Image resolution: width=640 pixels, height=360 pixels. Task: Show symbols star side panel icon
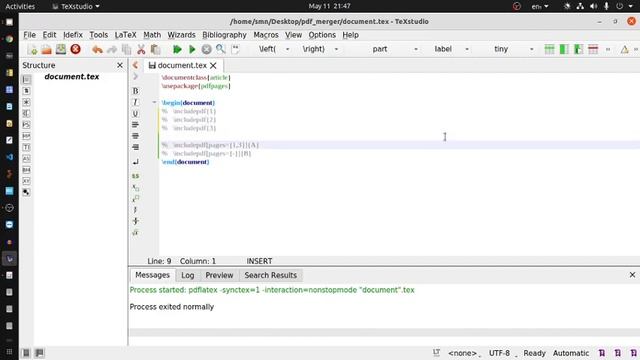(x=27, y=102)
